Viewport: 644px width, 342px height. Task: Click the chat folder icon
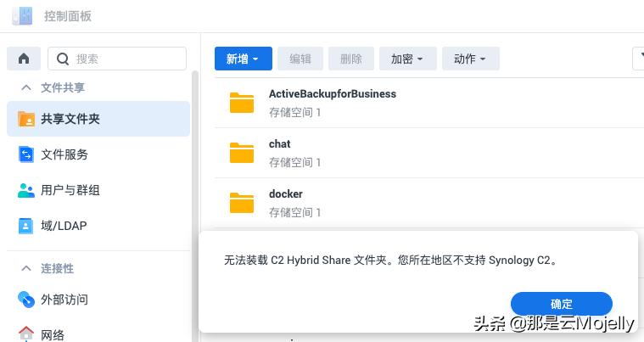[x=242, y=153]
